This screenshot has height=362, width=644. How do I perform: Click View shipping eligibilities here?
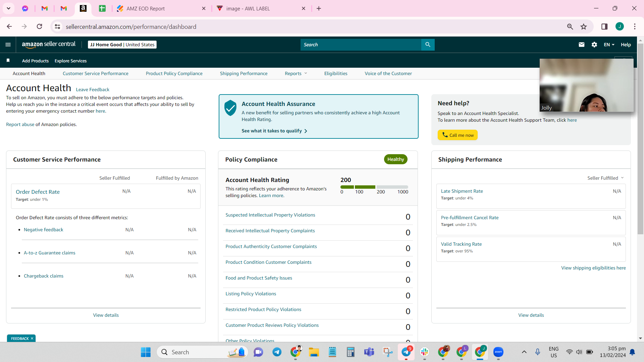(593, 268)
